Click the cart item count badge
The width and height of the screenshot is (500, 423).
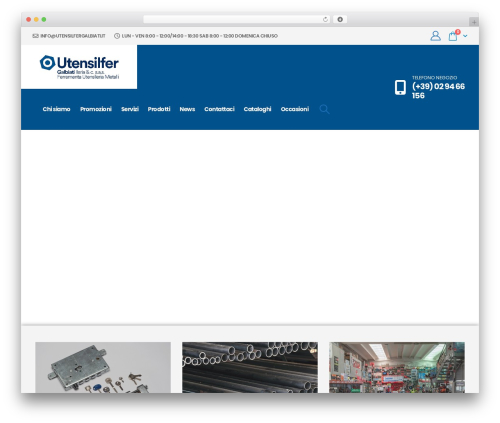coord(458,32)
